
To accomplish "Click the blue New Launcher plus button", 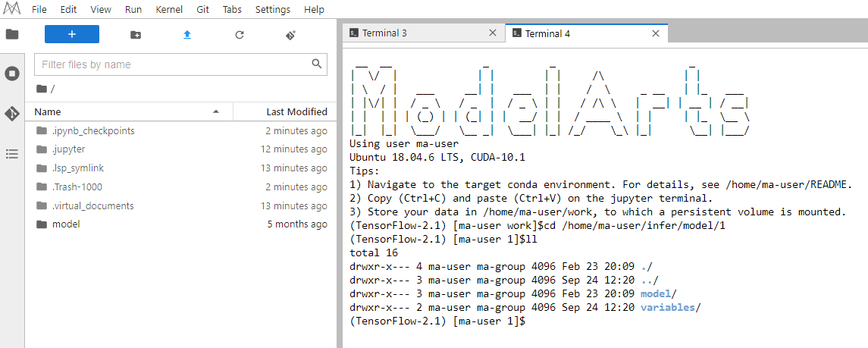I will [x=72, y=34].
